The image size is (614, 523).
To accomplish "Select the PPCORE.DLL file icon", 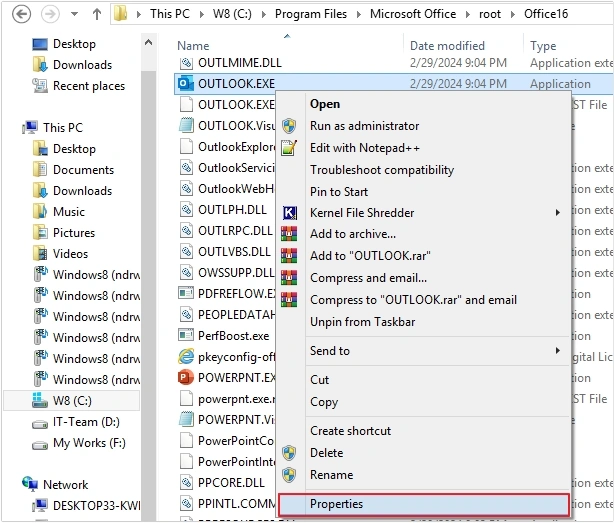I will [186, 483].
